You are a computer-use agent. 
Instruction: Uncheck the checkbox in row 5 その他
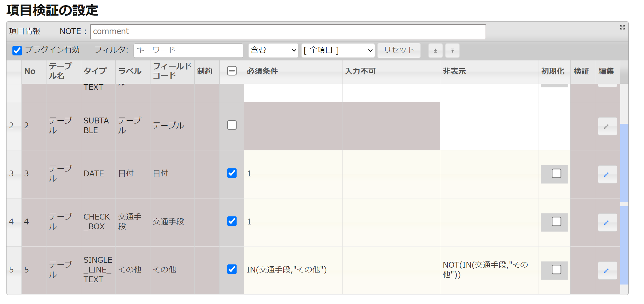[x=232, y=269]
